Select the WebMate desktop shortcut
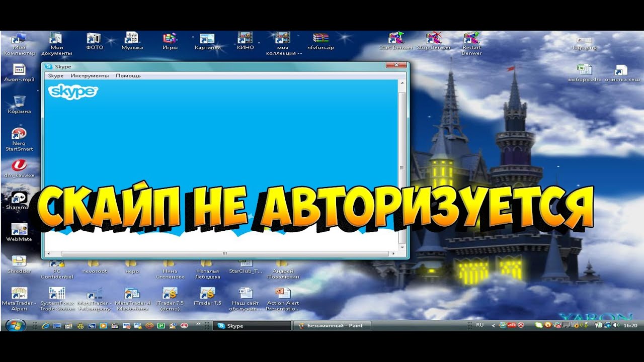Screen dimensions: 644x362 coord(19,232)
